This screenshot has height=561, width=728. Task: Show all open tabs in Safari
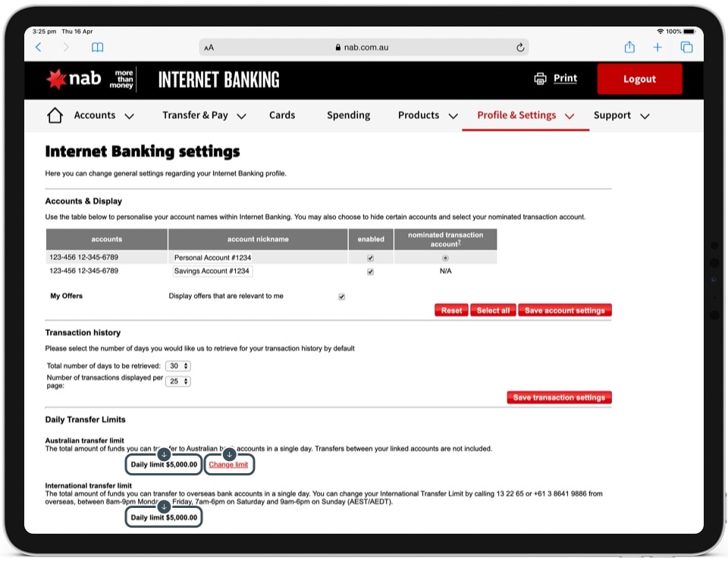[x=686, y=47]
